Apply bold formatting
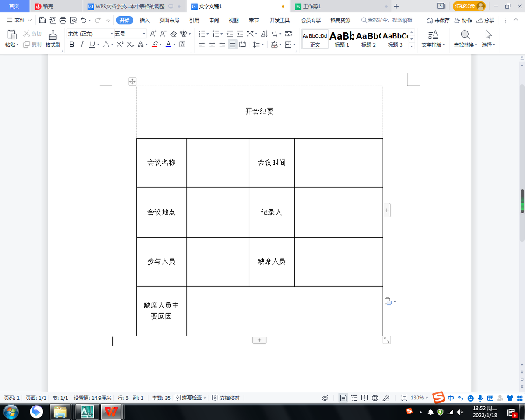The width and height of the screenshot is (525, 420). [72, 44]
